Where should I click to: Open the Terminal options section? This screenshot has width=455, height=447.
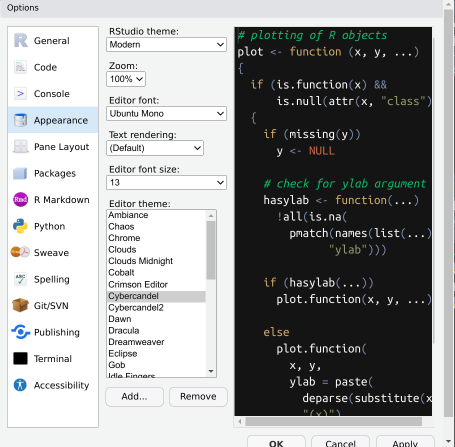coord(53,359)
